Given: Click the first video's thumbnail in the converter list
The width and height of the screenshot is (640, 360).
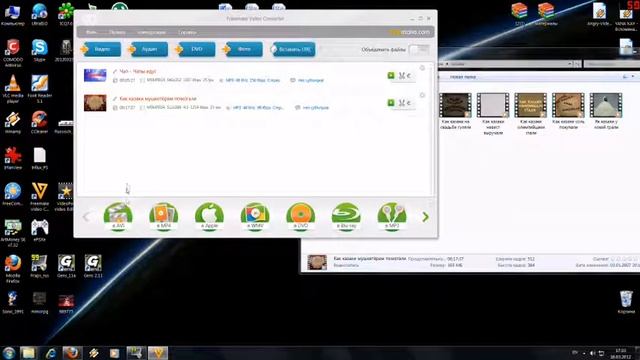Looking at the screenshot, I should click(95, 76).
